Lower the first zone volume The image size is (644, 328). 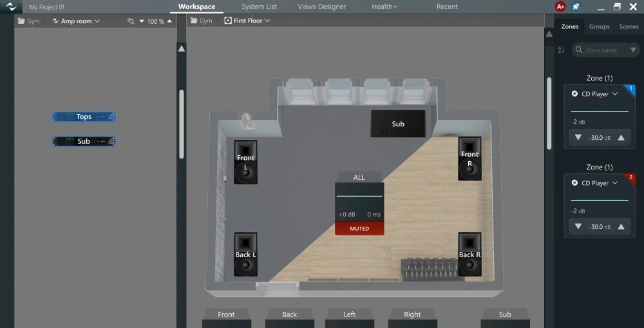click(x=578, y=137)
